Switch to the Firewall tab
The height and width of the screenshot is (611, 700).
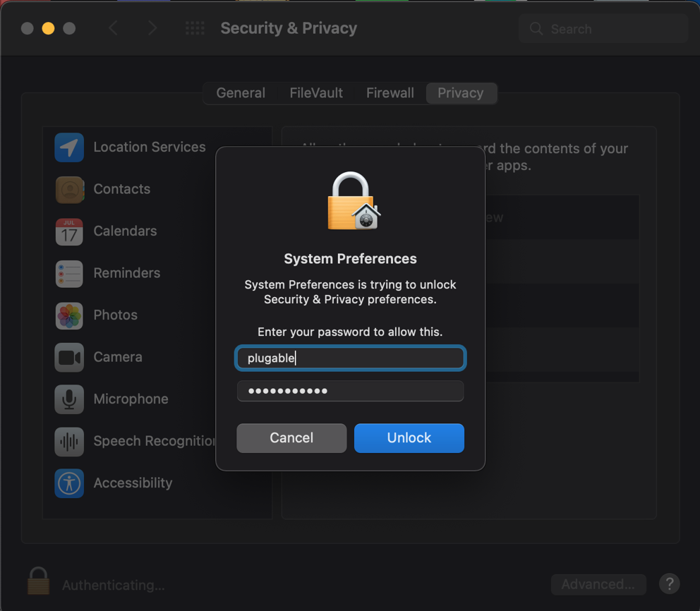point(390,92)
